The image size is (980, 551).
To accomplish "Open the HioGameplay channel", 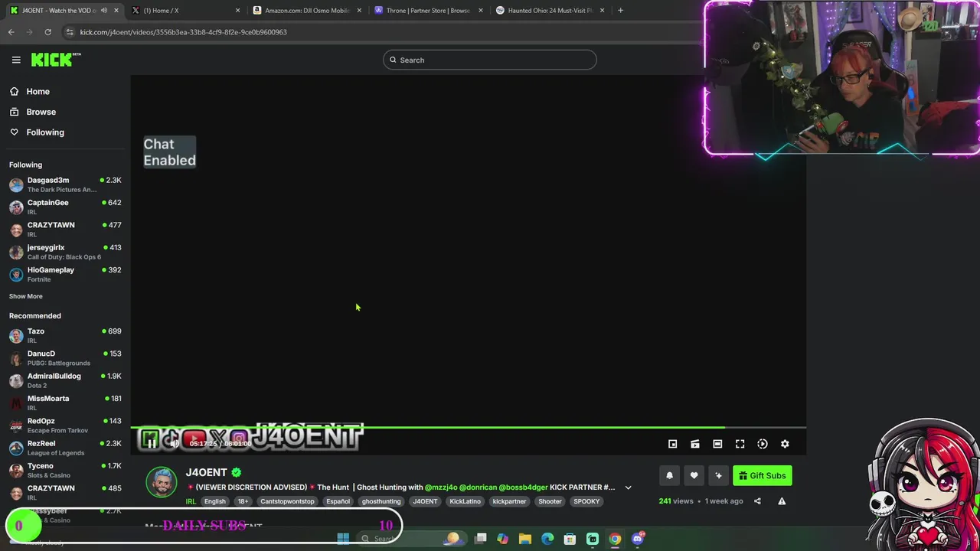I will tap(64, 274).
